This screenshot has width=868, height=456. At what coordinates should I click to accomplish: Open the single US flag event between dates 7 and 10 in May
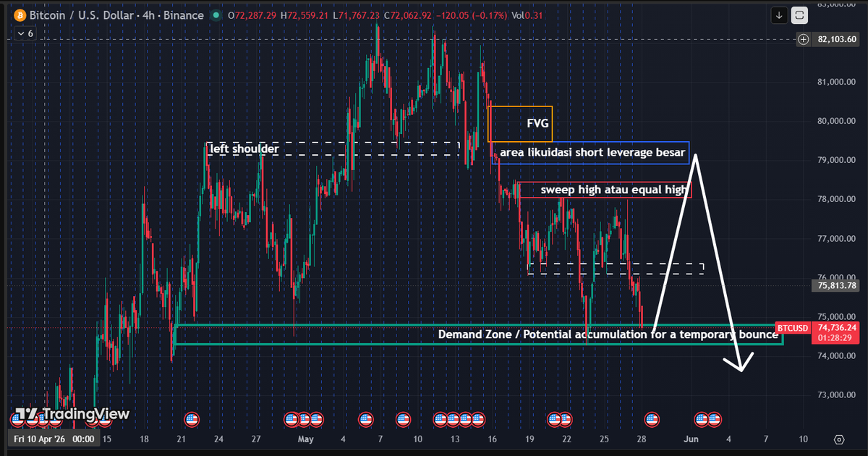pos(403,418)
